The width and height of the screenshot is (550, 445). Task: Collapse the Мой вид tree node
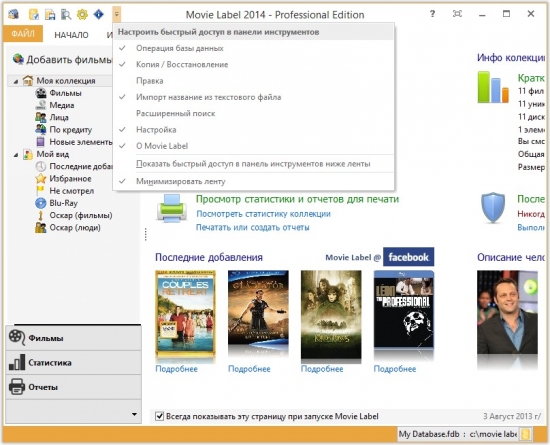16,155
